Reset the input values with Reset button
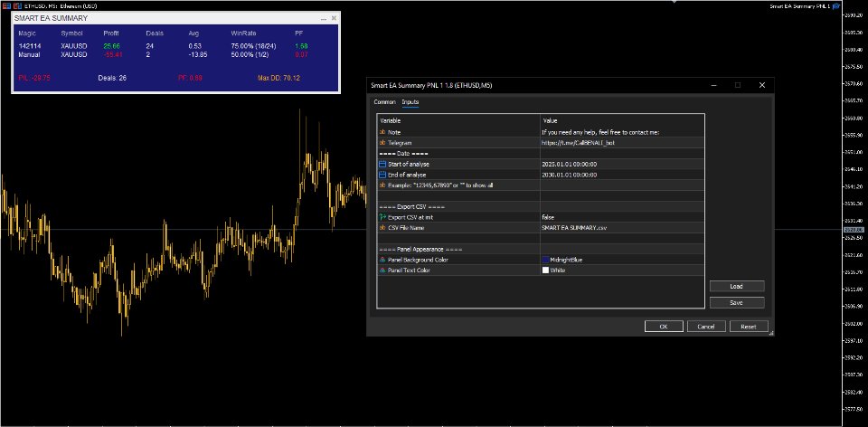The image size is (868, 427). 749,327
